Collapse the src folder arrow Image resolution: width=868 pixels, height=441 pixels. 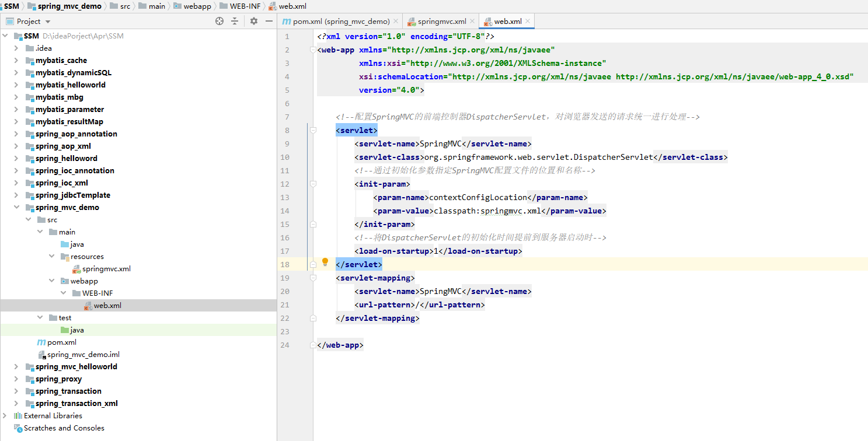pos(29,220)
